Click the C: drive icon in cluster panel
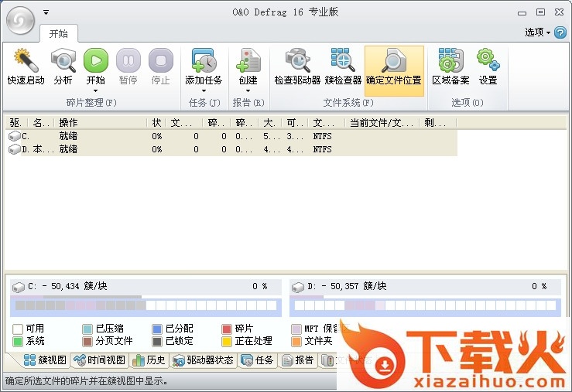The height and width of the screenshot is (392, 572). tap(19, 287)
